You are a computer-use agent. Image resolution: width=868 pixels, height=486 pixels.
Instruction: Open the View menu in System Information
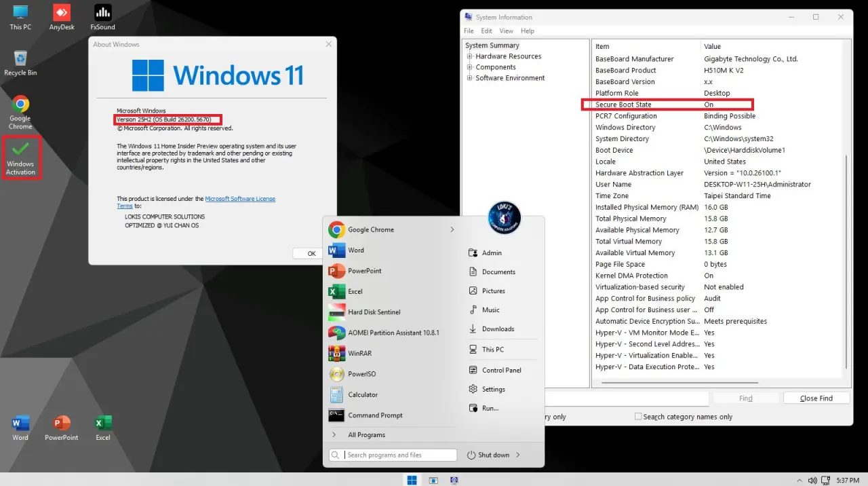pos(507,31)
